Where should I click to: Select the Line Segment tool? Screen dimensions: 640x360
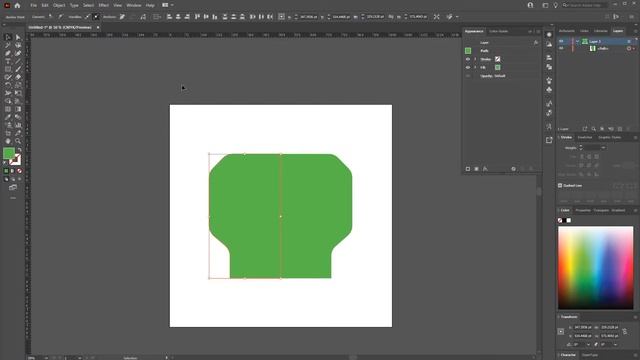coord(18,61)
